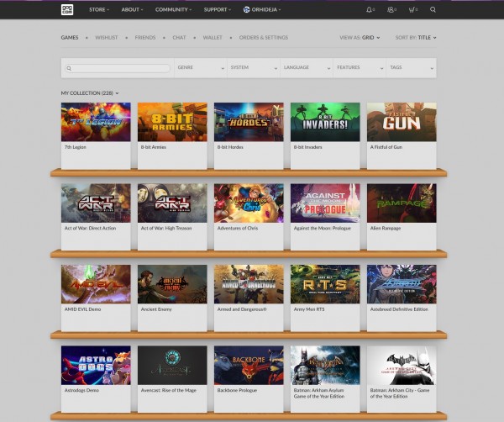
Task: Open the Alien Rampage game cover
Action: (402, 203)
